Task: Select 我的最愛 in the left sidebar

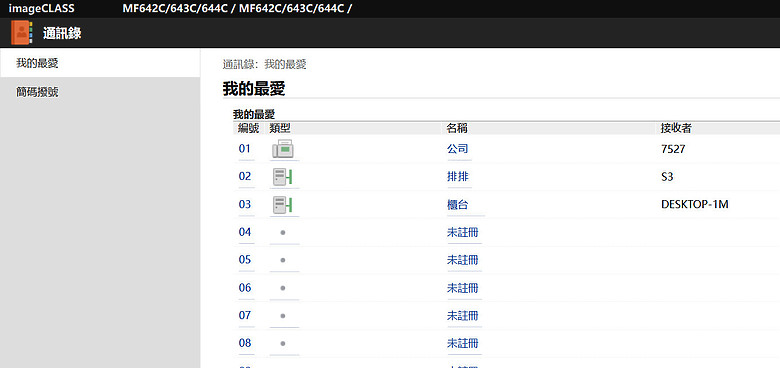Action: [x=100, y=63]
